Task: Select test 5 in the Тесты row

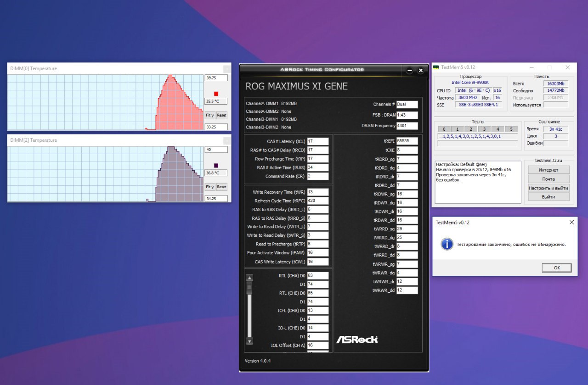Action: (x=511, y=129)
